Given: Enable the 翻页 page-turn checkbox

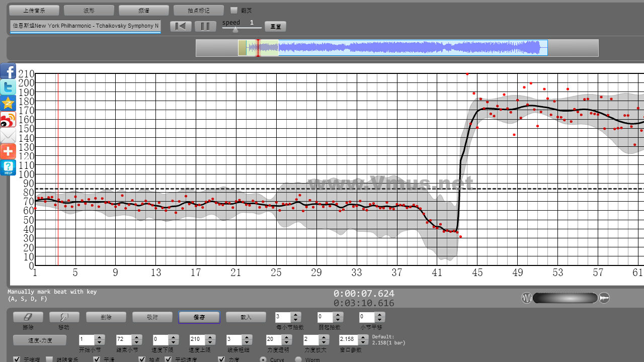Looking at the screenshot, I should 234,10.
